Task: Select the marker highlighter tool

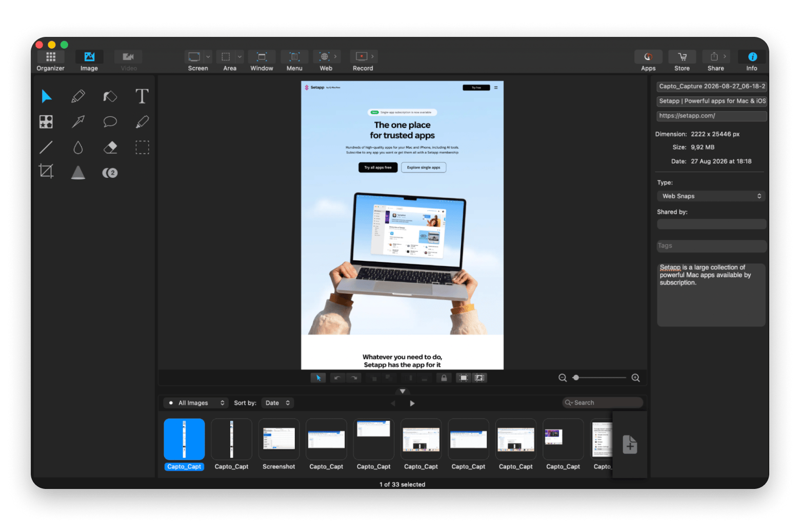Action: pyautogui.click(x=110, y=96)
